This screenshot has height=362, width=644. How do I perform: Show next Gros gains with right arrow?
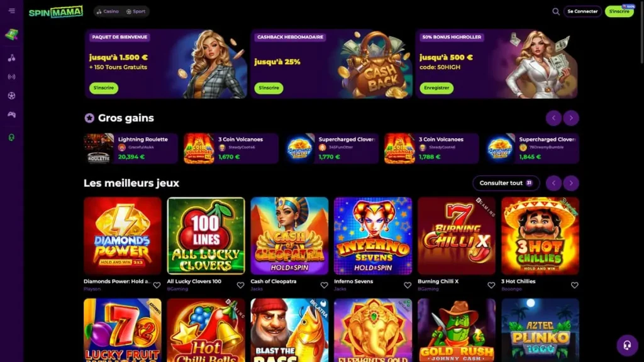[x=571, y=118]
